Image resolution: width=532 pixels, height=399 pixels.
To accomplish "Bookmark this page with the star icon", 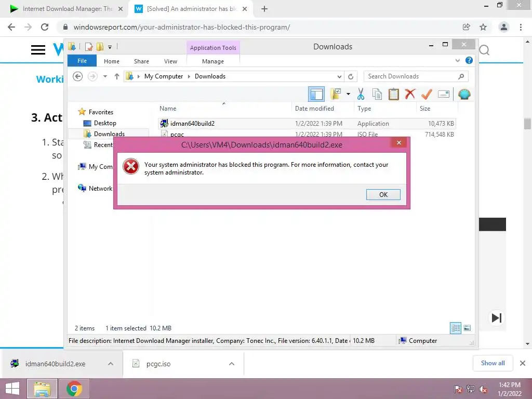I will [x=483, y=27].
